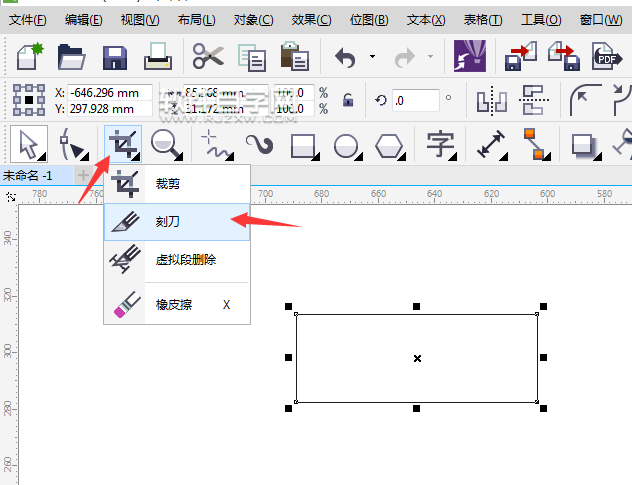Cut selection with the scissors icon

(x=208, y=56)
